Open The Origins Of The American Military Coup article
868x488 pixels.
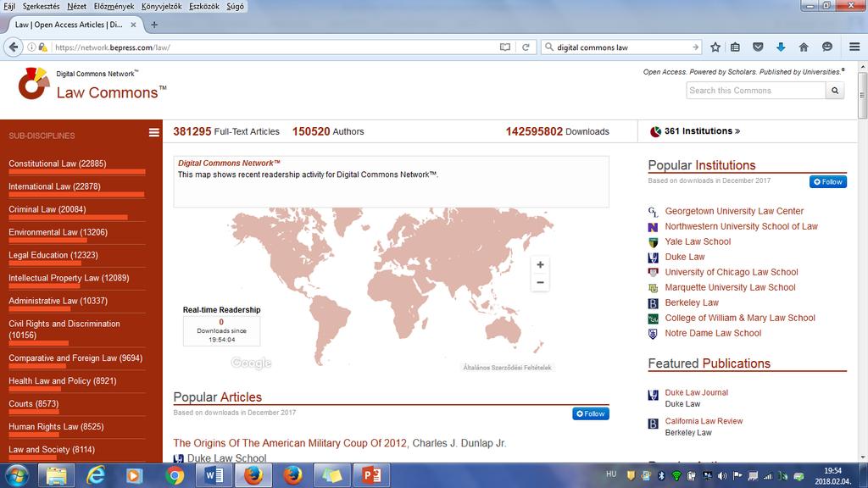point(290,443)
